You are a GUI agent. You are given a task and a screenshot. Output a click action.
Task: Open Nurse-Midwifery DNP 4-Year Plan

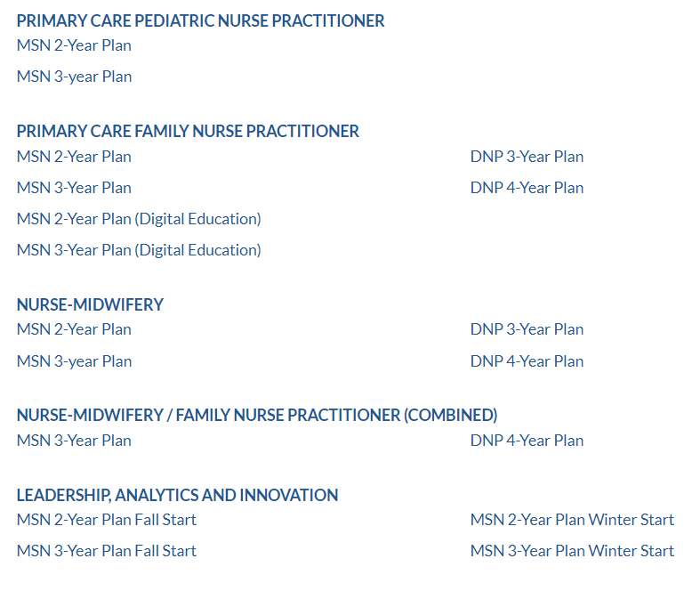coord(527,361)
